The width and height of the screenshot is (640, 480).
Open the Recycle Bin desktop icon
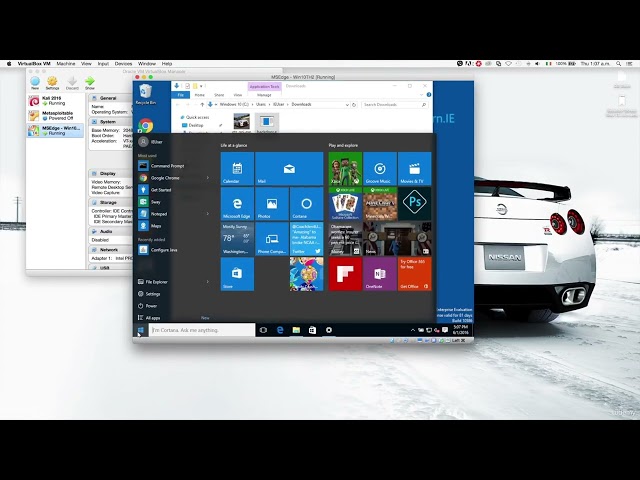click(x=146, y=94)
